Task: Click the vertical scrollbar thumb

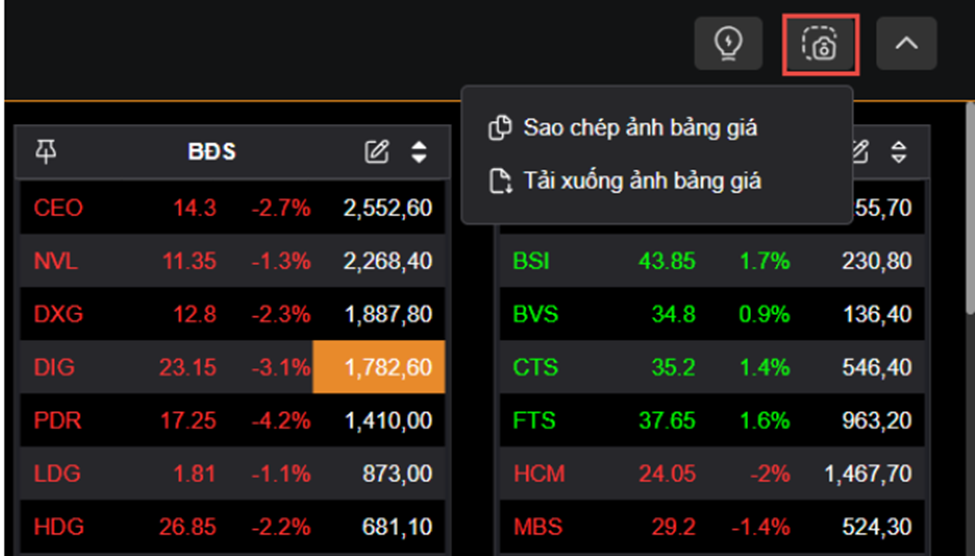Action: [970, 208]
